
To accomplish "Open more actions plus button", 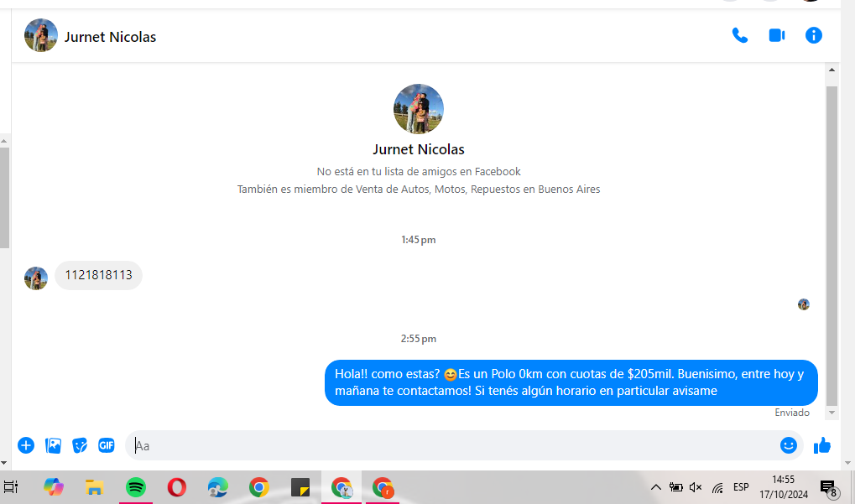I will 26,445.
